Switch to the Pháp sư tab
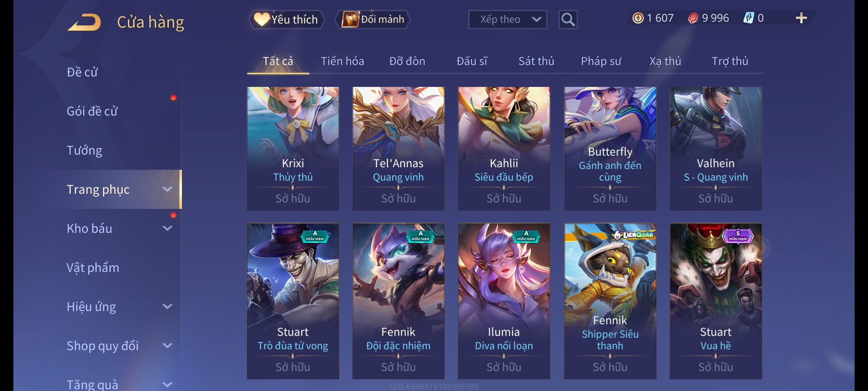This screenshot has height=391, width=868. [x=601, y=61]
